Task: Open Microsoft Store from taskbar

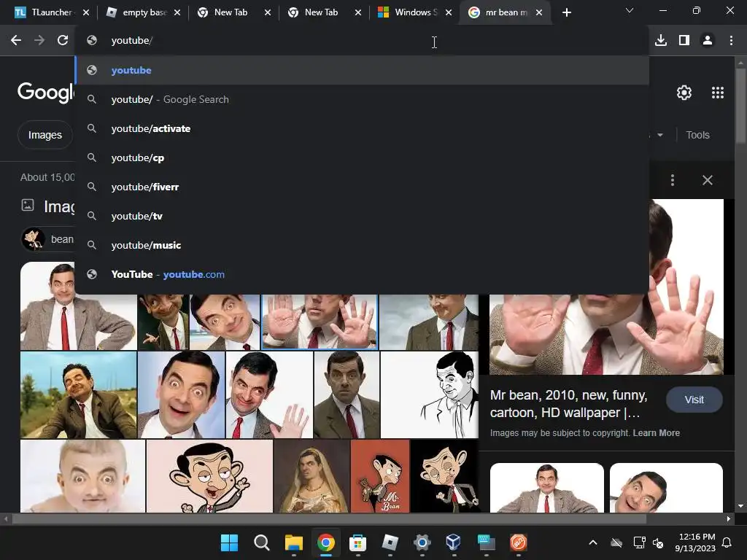Action: click(357, 542)
